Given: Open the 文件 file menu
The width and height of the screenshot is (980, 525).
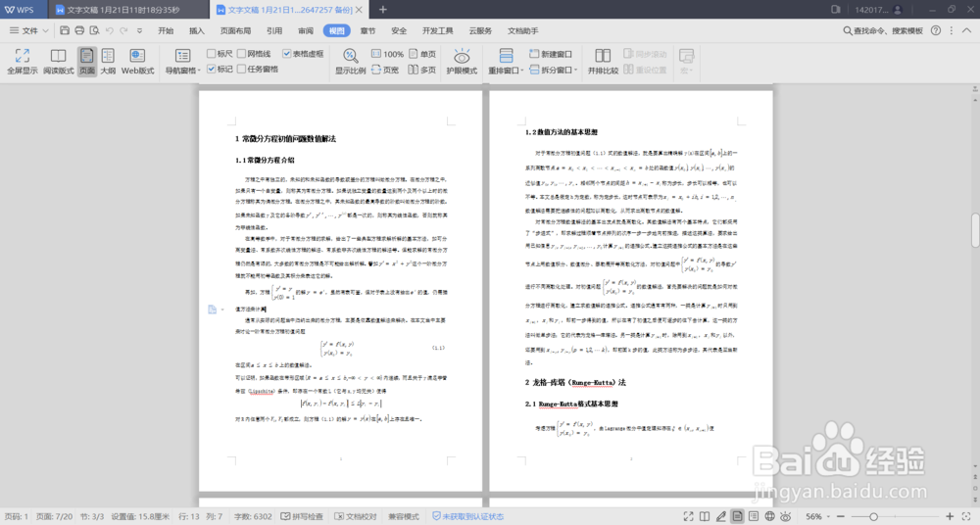Looking at the screenshot, I should [28, 30].
